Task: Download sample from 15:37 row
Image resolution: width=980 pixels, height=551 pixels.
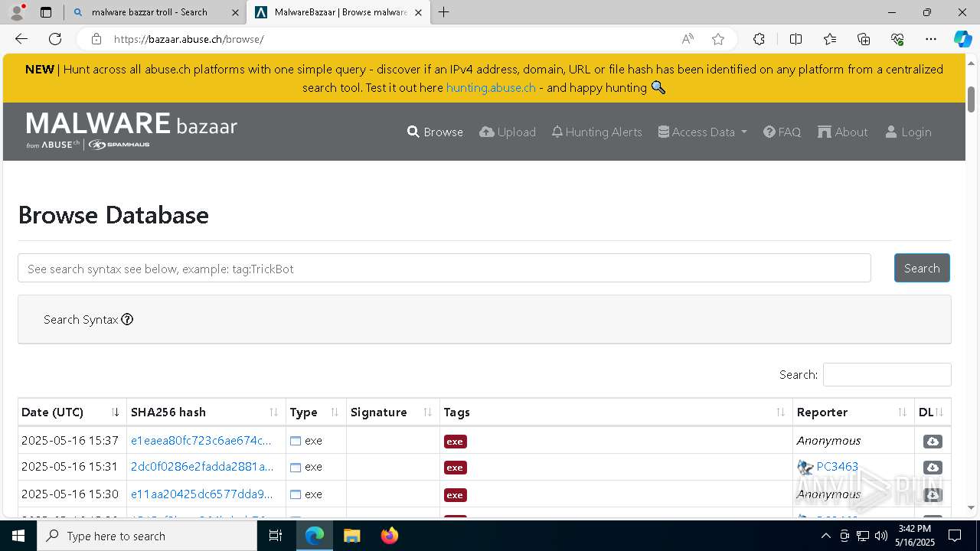Action: pos(933,442)
